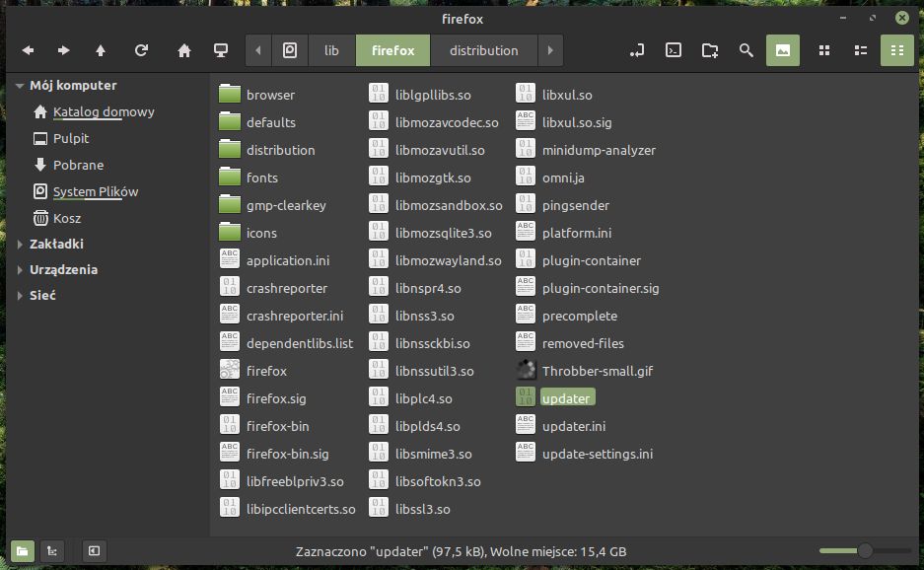
Task: Open Kosz in the sidebar
Action: click(57, 218)
